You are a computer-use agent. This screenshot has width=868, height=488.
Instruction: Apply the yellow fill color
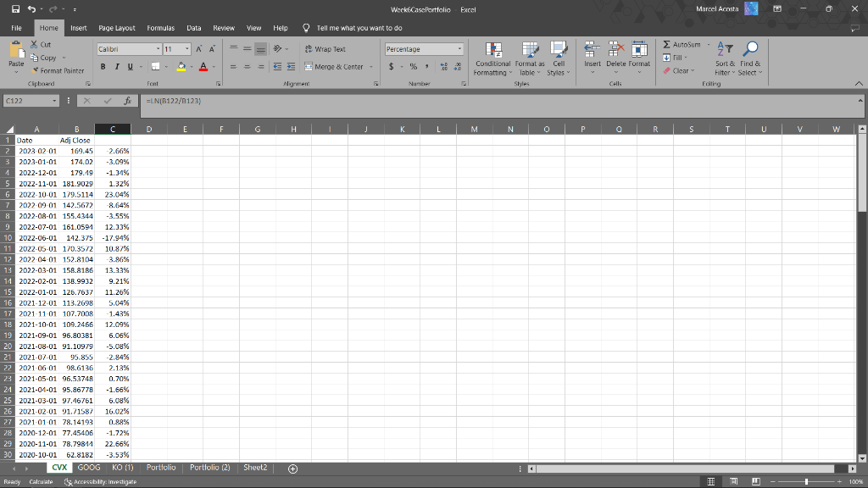pyautogui.click(x=181, y=66)
